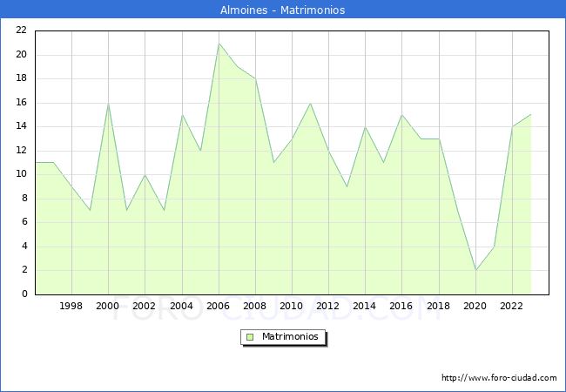Click the 2022 x-axis label

pos(511,306)
